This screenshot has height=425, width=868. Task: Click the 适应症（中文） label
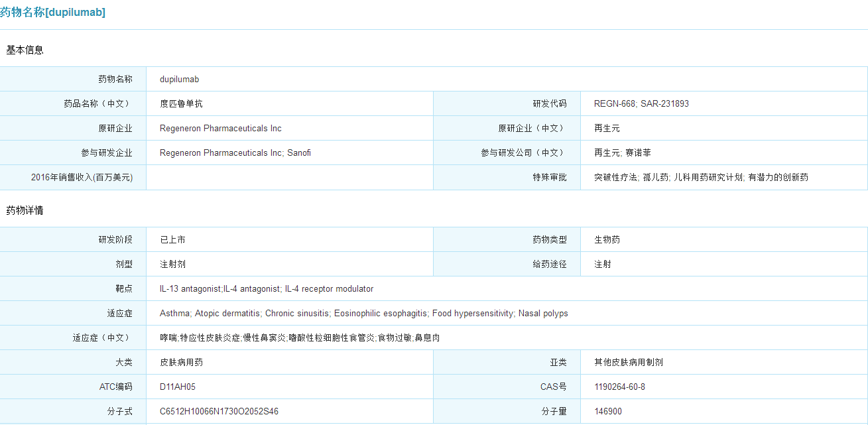(103, 337)
